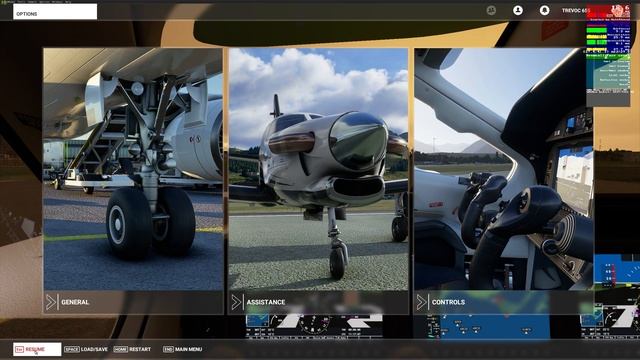Click the ASSISTANCE label
Image resolution: width=640 pixels, height=360 pixels.
click(x=266, y=302)
